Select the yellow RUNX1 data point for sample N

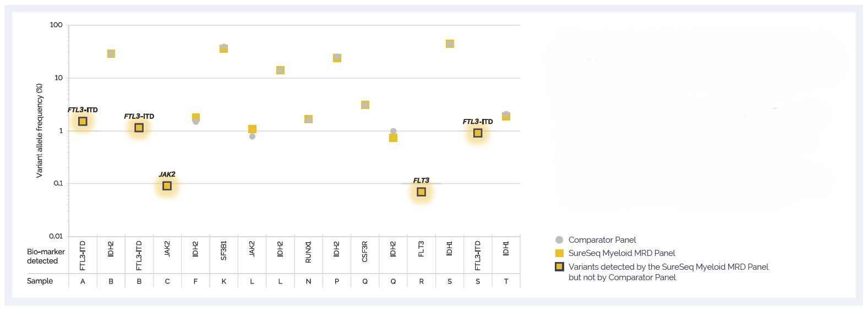[308, 119]
